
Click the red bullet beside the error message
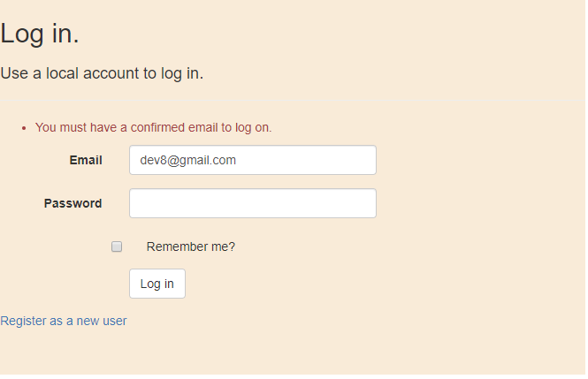click(23, 128)
